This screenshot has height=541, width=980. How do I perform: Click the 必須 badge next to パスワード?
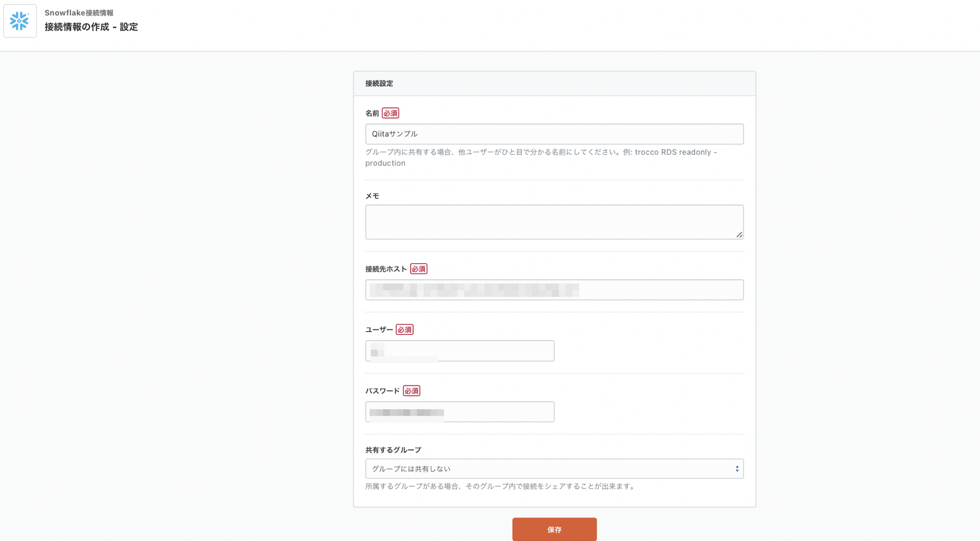coord(411,391)
